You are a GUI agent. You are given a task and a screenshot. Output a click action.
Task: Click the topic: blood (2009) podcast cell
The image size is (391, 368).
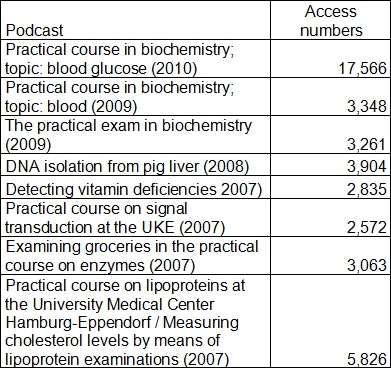(136, 97)
